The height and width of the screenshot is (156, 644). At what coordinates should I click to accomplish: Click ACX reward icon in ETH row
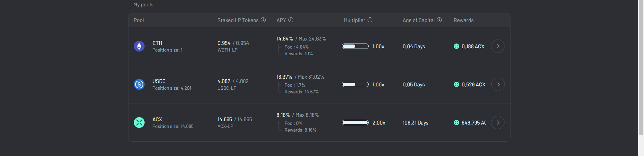[457, 46]
